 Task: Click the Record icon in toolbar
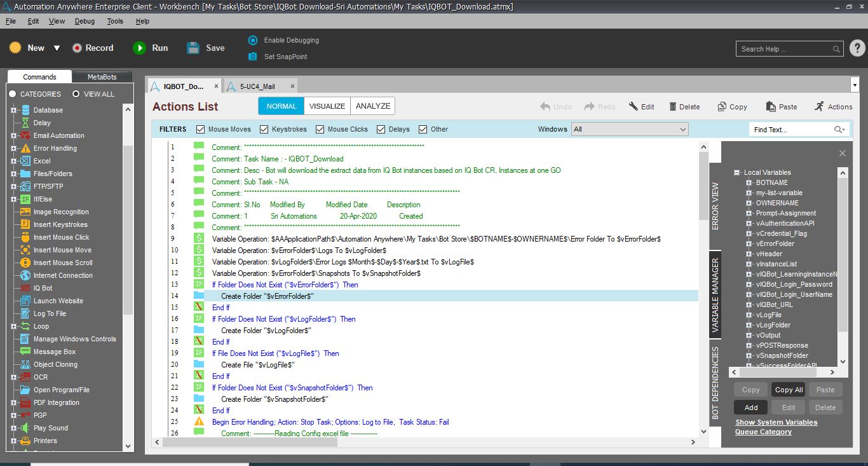pos(78,48)
